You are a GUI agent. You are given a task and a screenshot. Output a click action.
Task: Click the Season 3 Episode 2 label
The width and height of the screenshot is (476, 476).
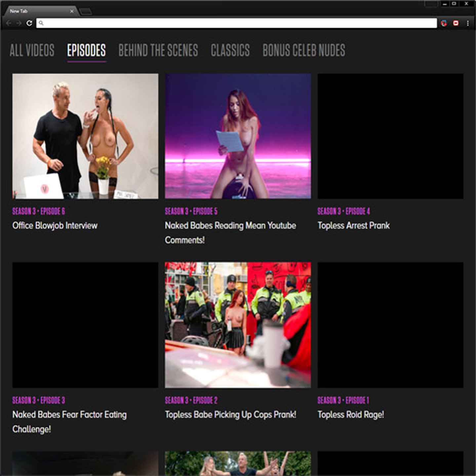(x=191, y=400)
